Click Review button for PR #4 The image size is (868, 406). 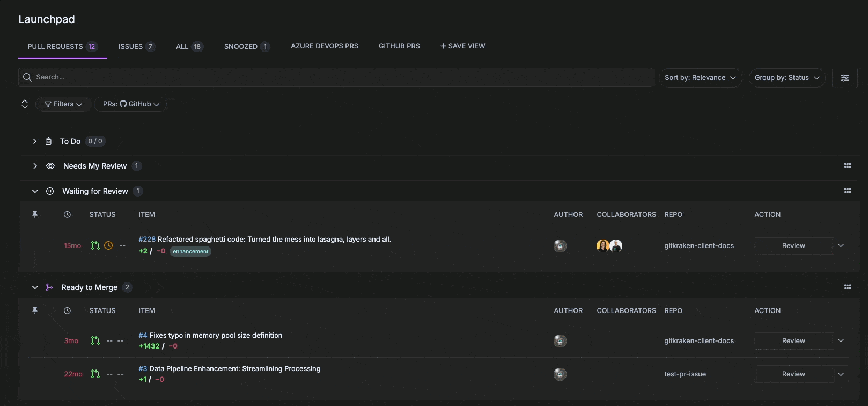[793, 341]
